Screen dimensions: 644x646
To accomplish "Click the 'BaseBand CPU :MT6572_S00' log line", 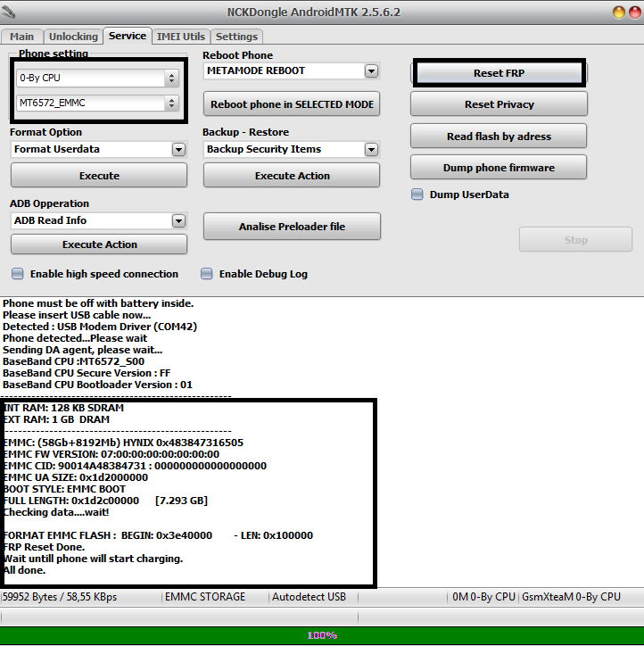I will pyautogui.click(x=74, y=361).
